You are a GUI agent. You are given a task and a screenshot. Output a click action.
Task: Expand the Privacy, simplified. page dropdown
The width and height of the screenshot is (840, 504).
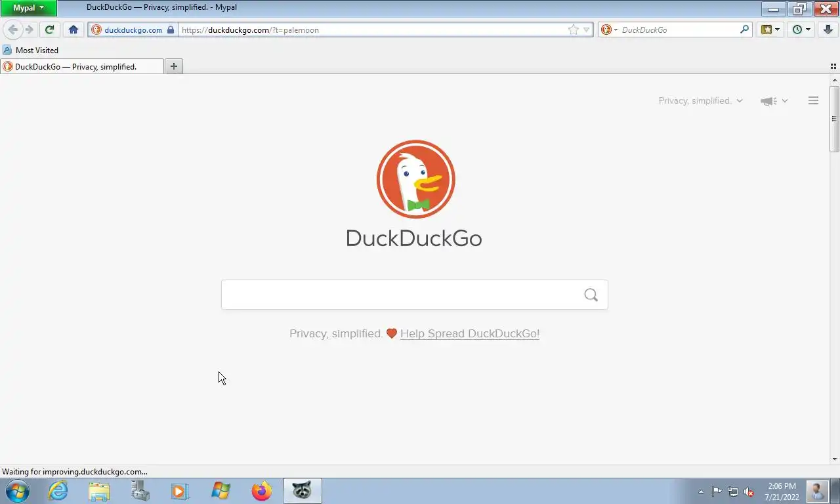[701, 100]
